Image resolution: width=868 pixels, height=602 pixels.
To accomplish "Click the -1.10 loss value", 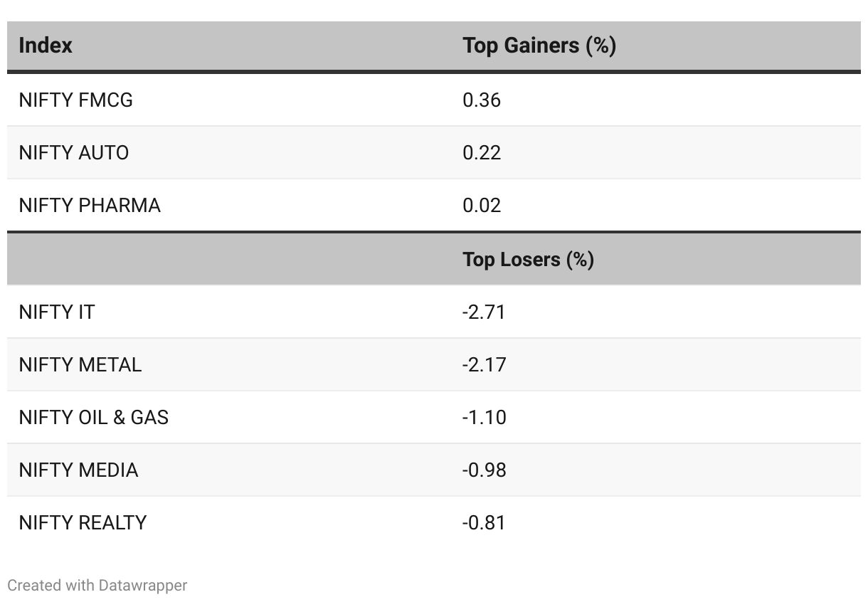I will [484, 418].
